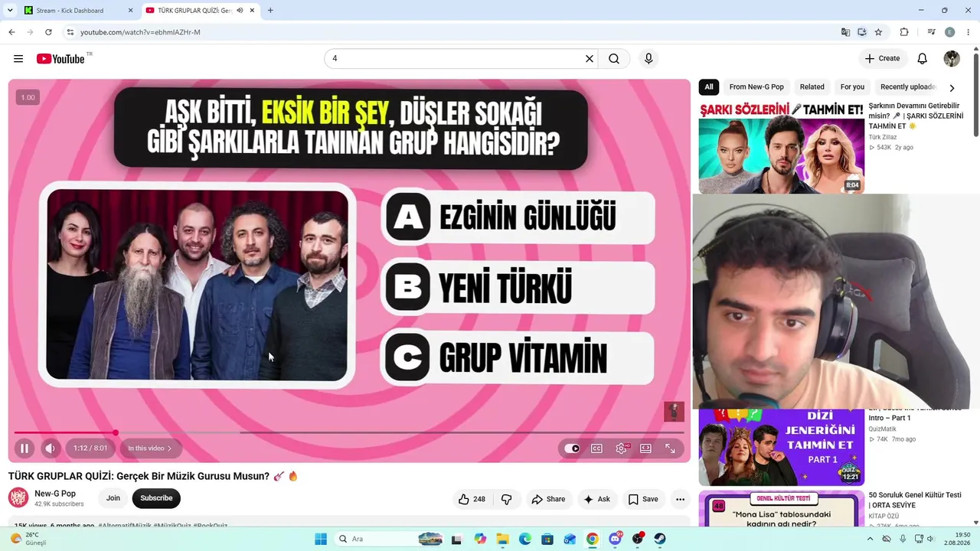Reload the current page
Screen dimensions: 980x551
click(x=48, y=32)
